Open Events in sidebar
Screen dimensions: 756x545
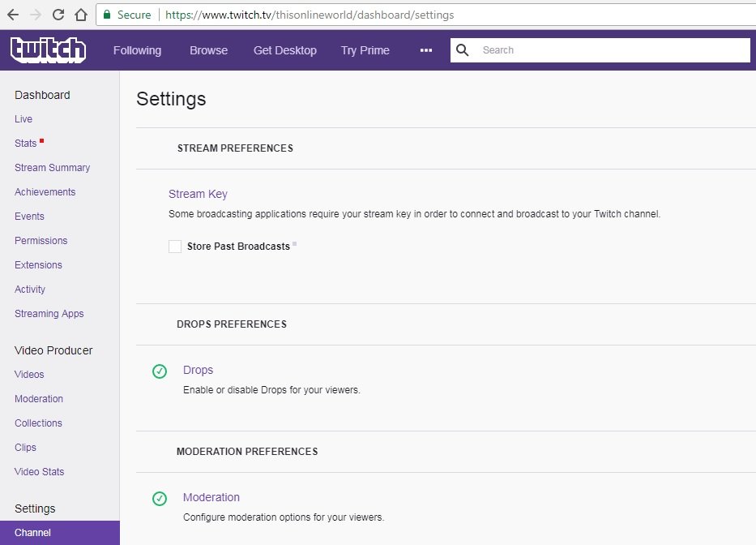click(29, 217)
